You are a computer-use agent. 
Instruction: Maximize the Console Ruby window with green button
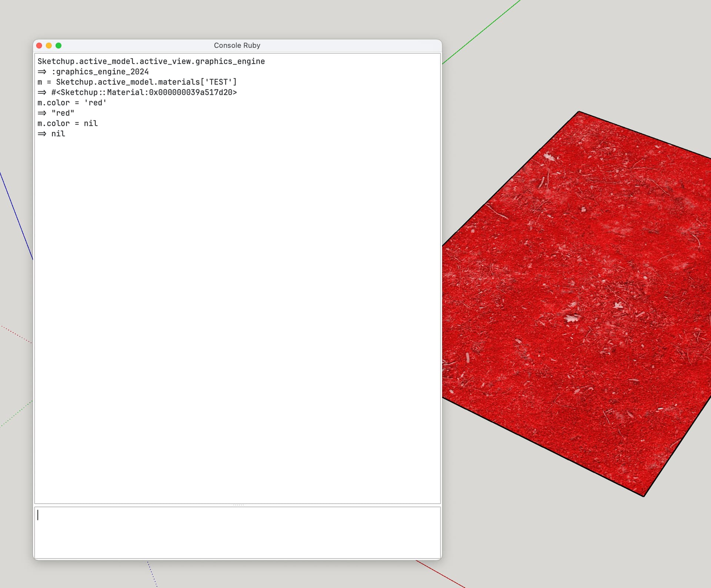[59, 46]
